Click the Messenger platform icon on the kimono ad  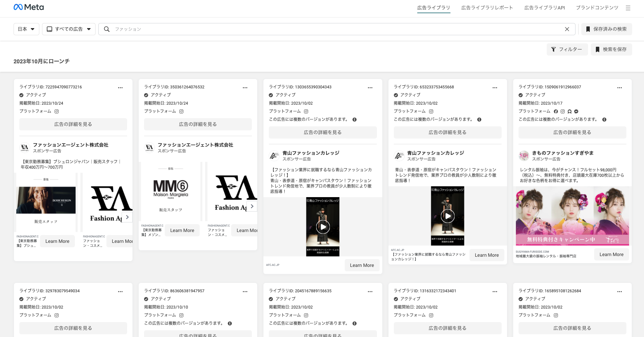(576, 111)
